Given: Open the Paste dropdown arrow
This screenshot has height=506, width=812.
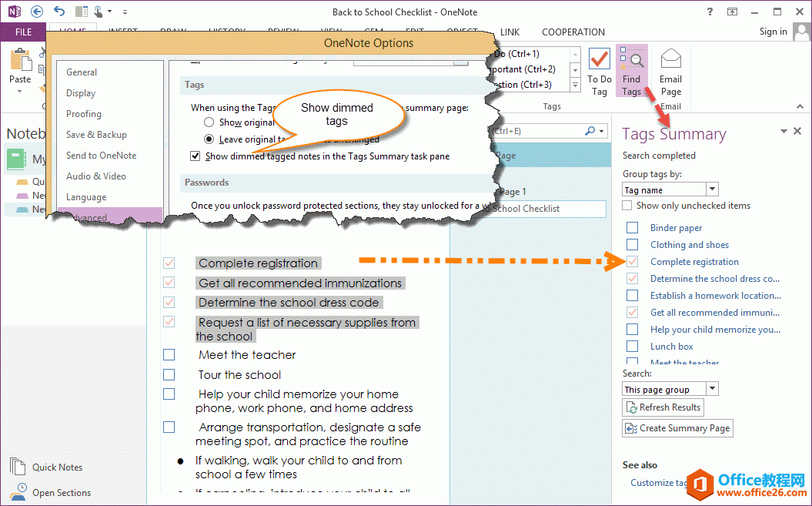Looking at the screenshot, I should coord(20,92).
